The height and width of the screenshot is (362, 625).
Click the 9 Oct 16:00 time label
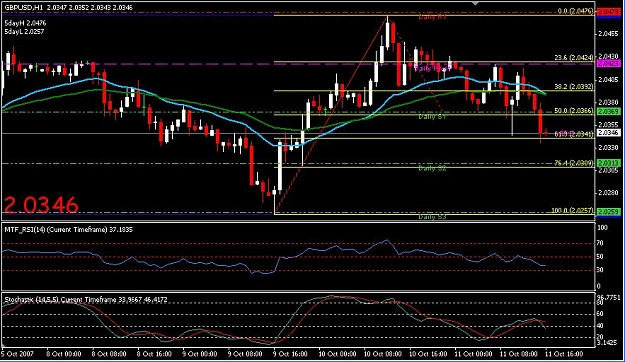[x=290, y=354]
